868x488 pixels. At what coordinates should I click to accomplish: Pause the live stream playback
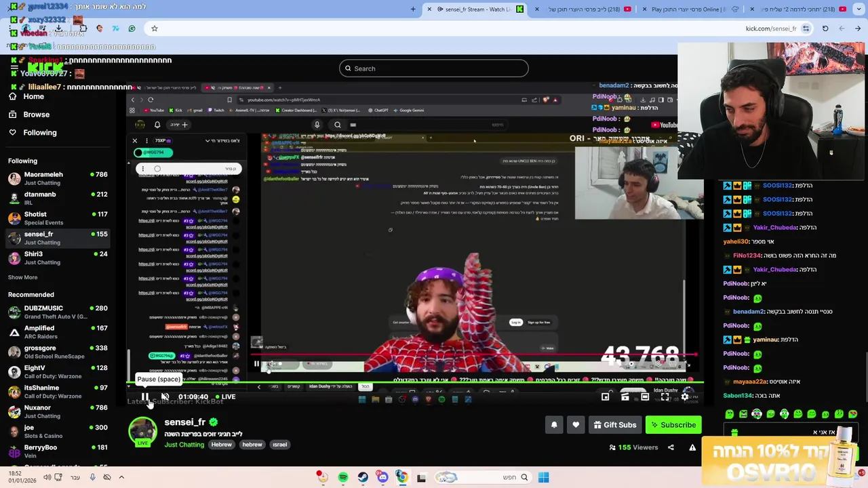tap(145, 396)
